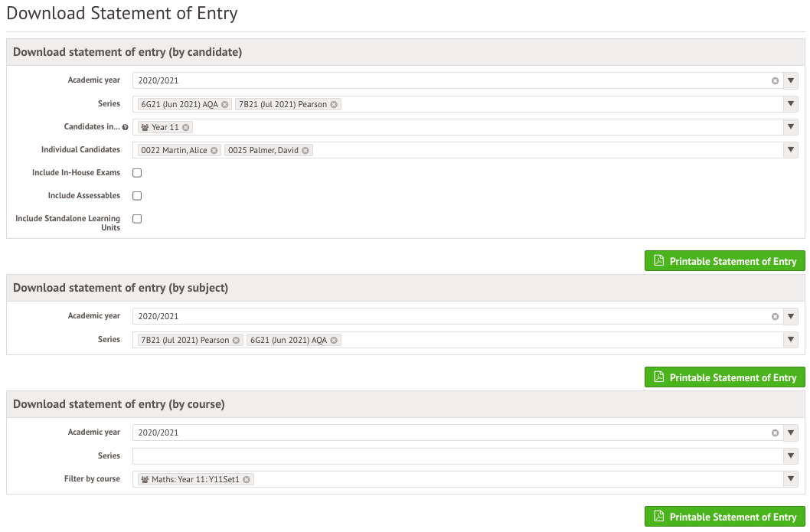This screenshot has height=532, width=810.
Task: Expand the Candidates in dropdown arrow
Action: tap(790, 127)
